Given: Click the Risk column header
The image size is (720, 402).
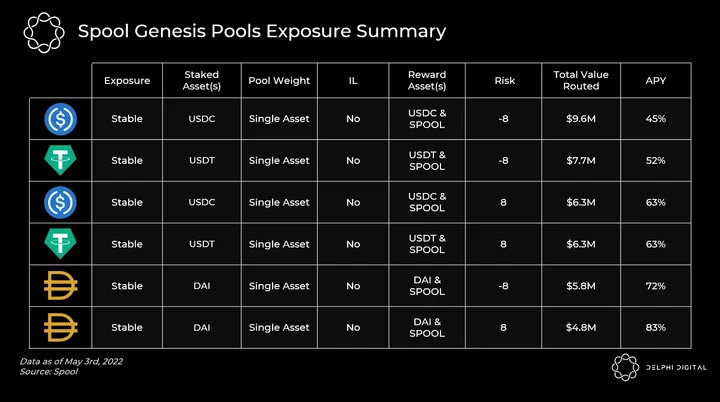Looking at the screenshot, I should [x=505, y=80].
